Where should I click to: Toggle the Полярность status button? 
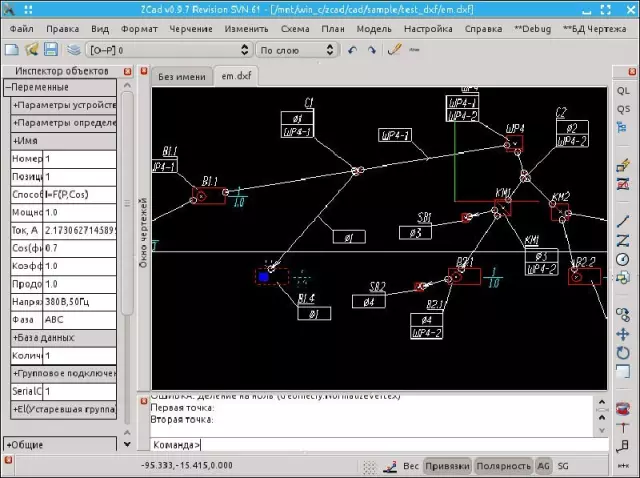pyautogui.click(x=503, y=466)
